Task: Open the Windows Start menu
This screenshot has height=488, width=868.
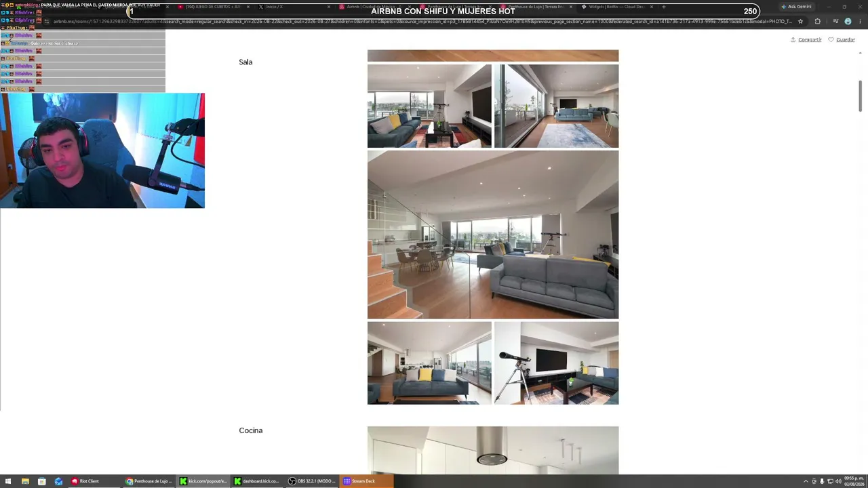Action: point(8,481)
